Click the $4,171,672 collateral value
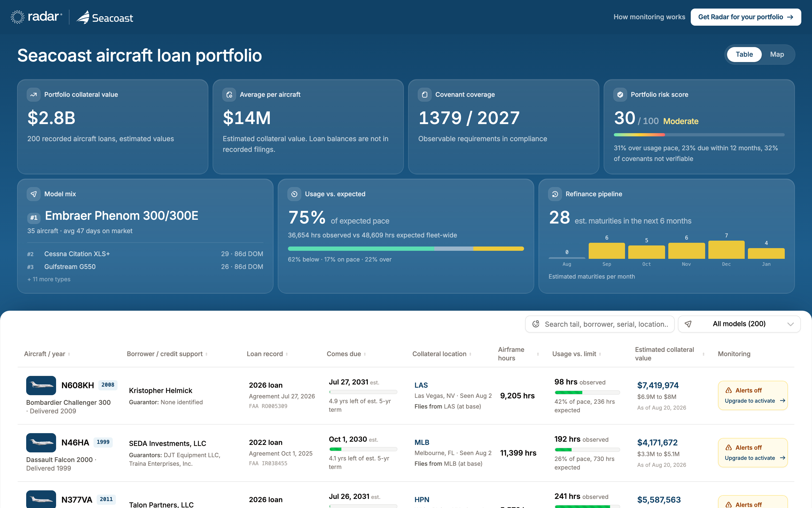 click(657, 442)
